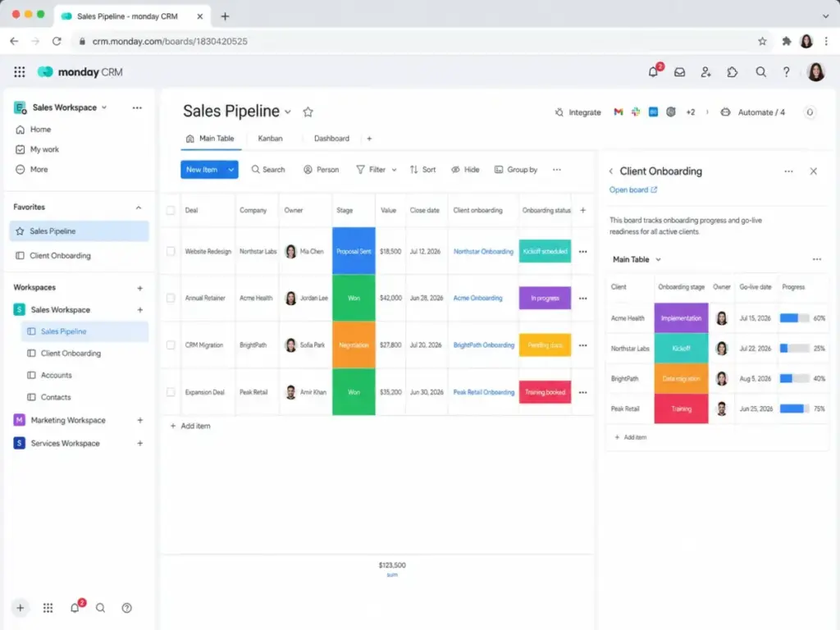
Task: Click the Outlook integration icon
Action: tap(653, 112)
